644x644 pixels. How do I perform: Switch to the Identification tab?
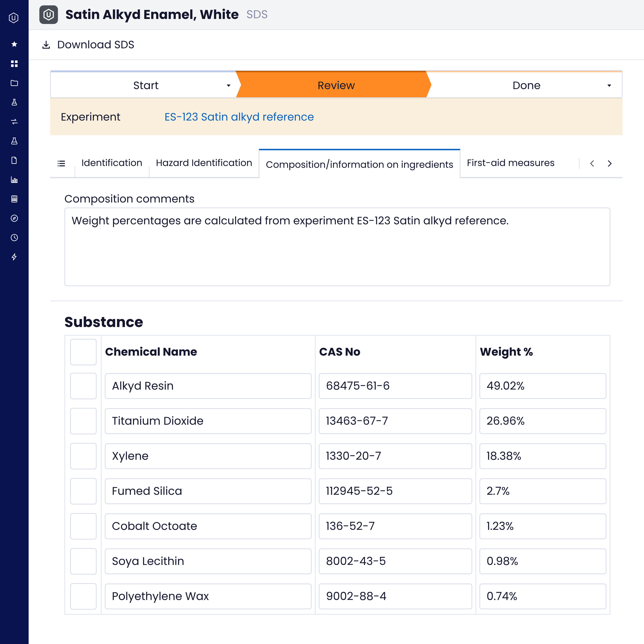(x=112, y=163)
